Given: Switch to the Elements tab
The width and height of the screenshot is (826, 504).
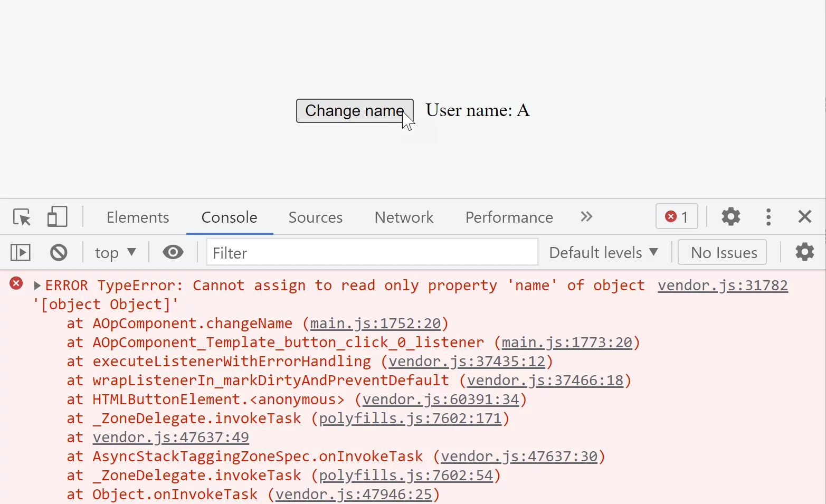Looking at the screenshot, I should tap(137, 217).
